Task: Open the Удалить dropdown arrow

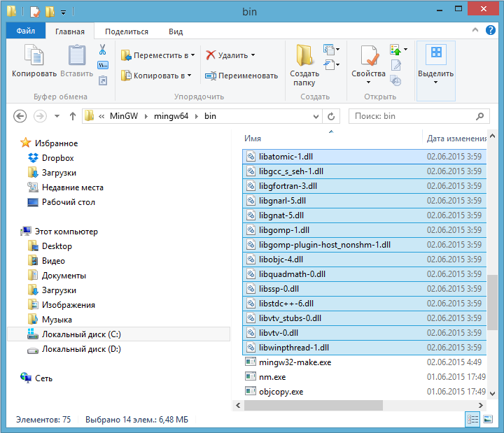Action: click(253, 55)
